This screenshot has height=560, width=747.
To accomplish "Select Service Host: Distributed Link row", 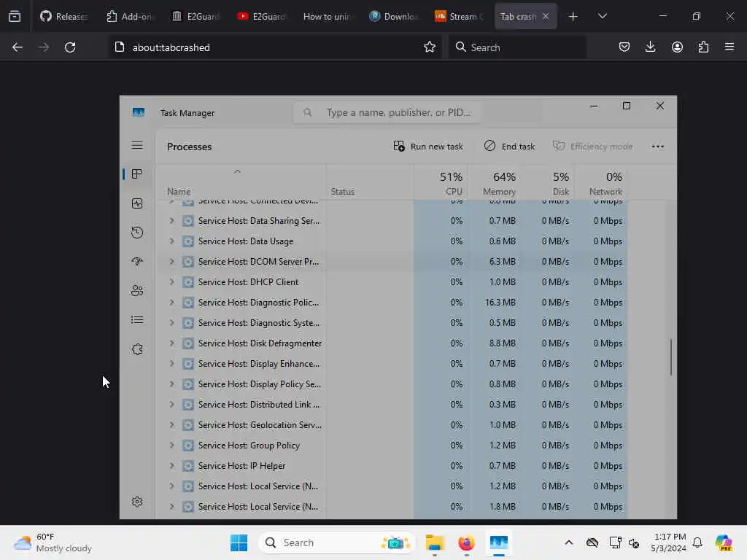I will tap(392, 404).
